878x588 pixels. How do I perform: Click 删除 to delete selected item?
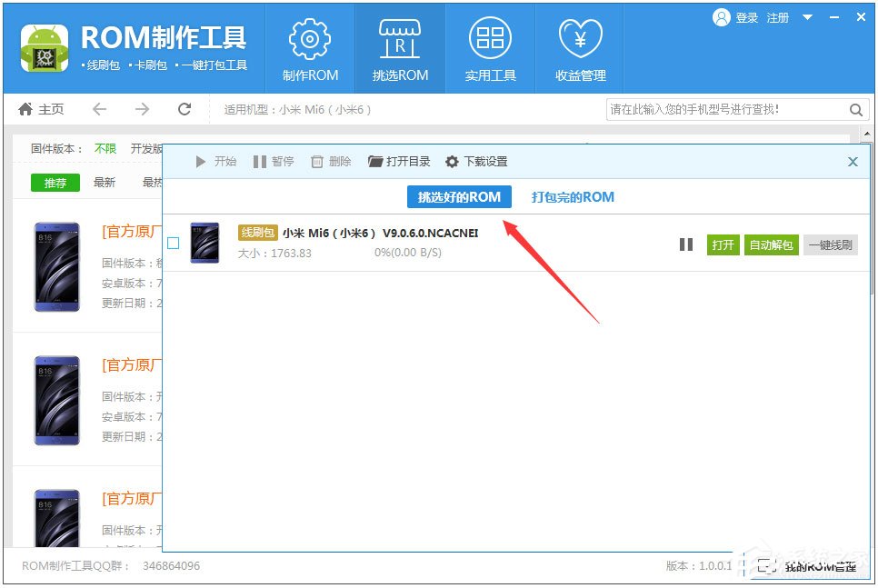coord(331,162)
